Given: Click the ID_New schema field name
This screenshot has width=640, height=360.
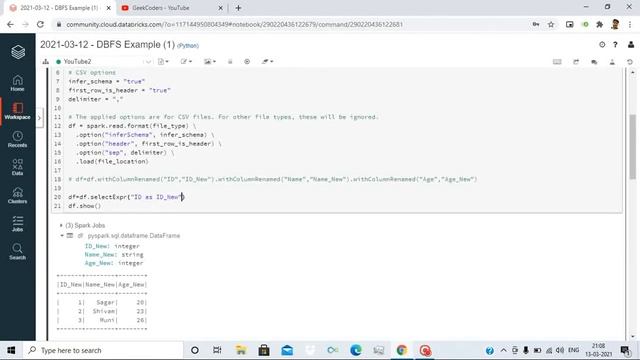Looking at the screenshot, I should click(x=96, y=246).
